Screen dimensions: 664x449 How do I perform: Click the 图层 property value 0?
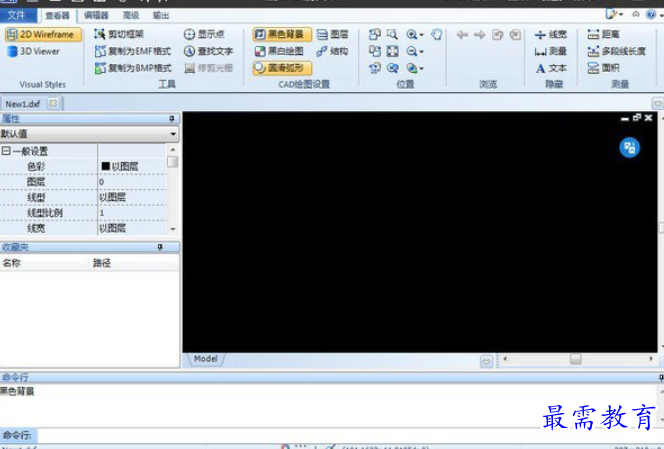pyautogui.click(x=132, y=182)
